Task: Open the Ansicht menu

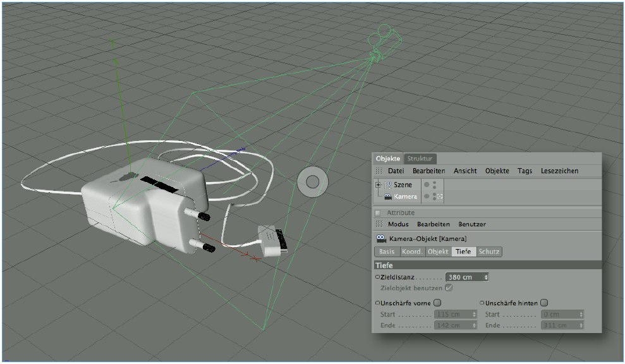Action: tap(465, 171)
